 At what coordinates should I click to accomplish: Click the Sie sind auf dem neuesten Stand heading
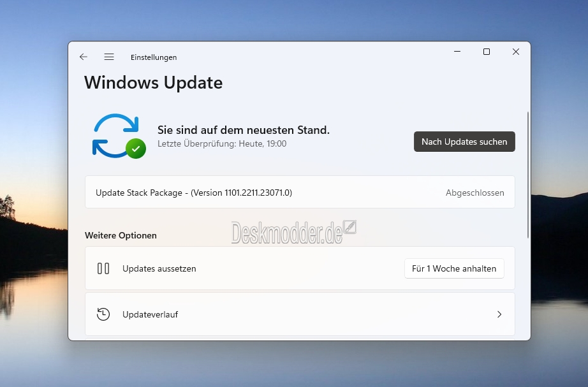pyautogui.click(x=244, y=130)
